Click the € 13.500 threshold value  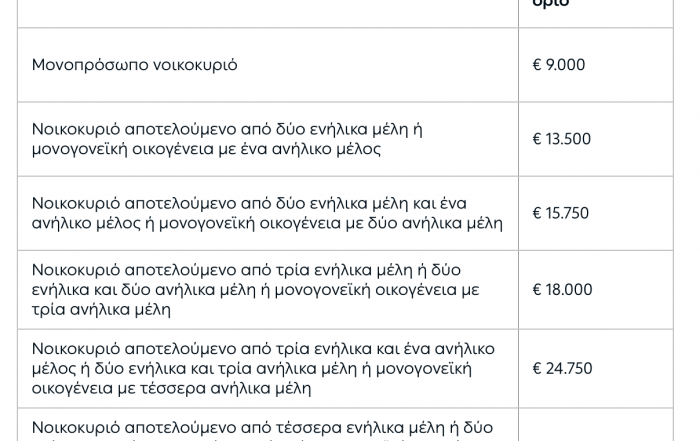562,139
